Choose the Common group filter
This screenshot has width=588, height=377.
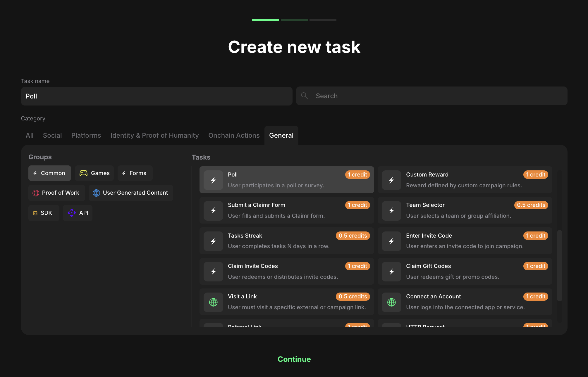pos(50,173)
